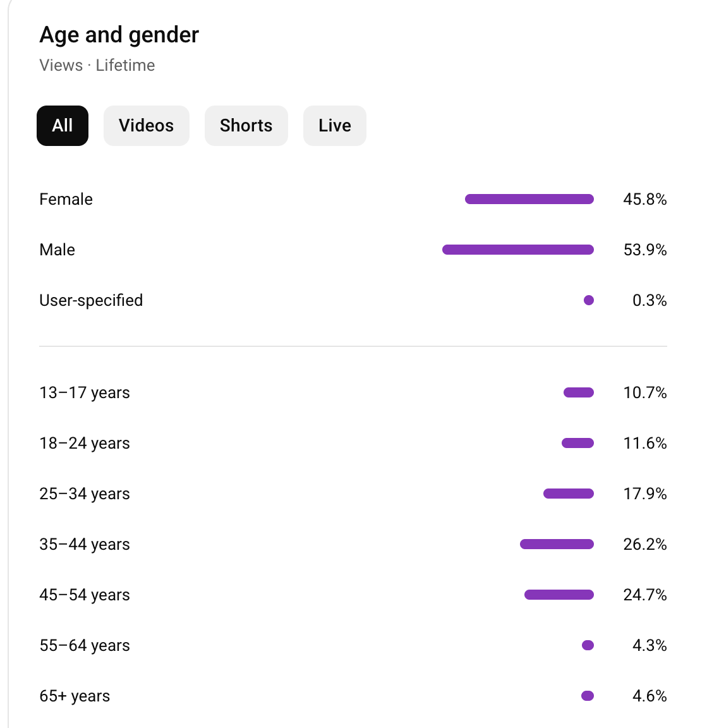Image resolution: width=719 pixels, height=728 pixels.
Task: Click the Male purple bar
Action: [x=517, y=250]
